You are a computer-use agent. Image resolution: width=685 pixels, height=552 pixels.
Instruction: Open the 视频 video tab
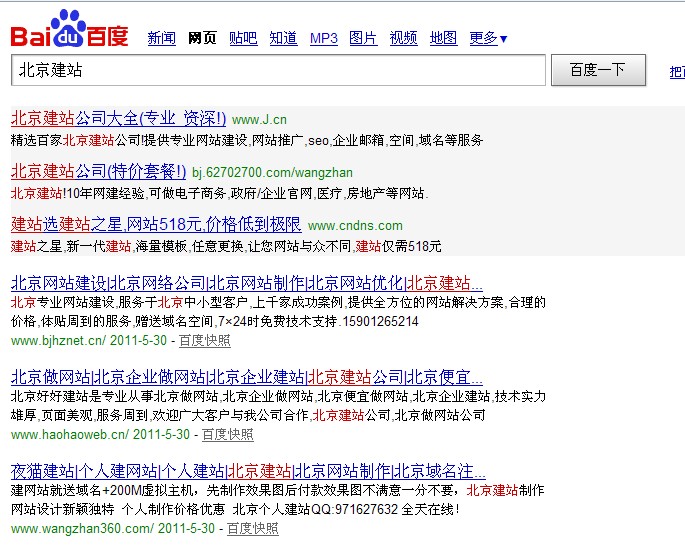(x=403, y=38)
